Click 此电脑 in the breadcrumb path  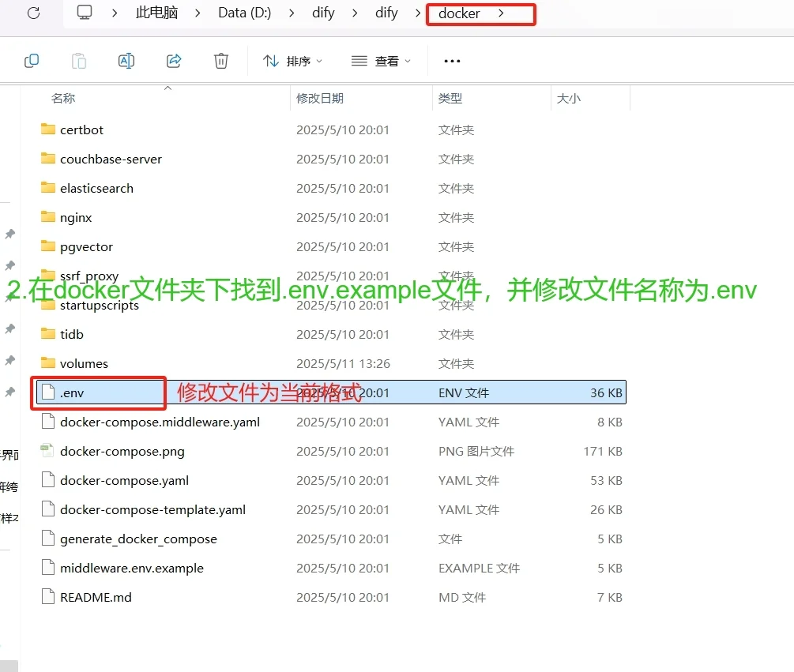156,13
